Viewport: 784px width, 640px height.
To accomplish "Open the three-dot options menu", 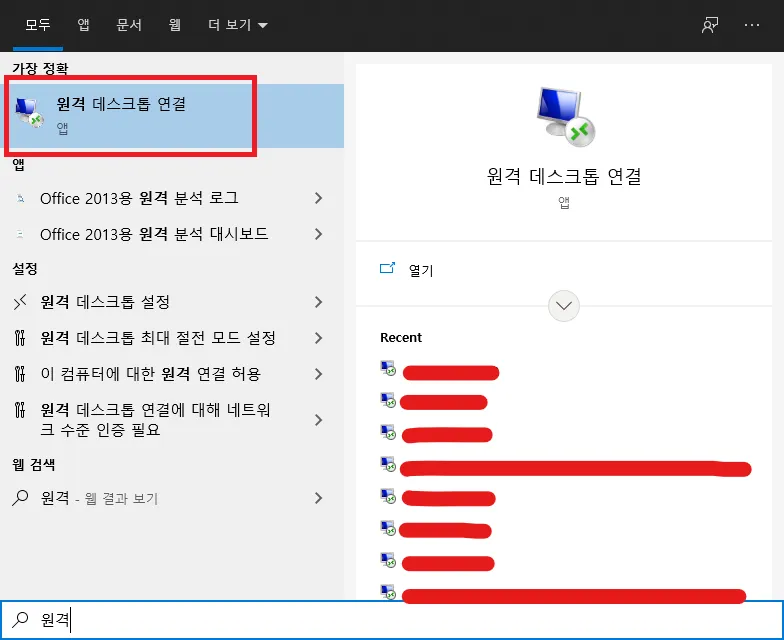I will 752,24.
